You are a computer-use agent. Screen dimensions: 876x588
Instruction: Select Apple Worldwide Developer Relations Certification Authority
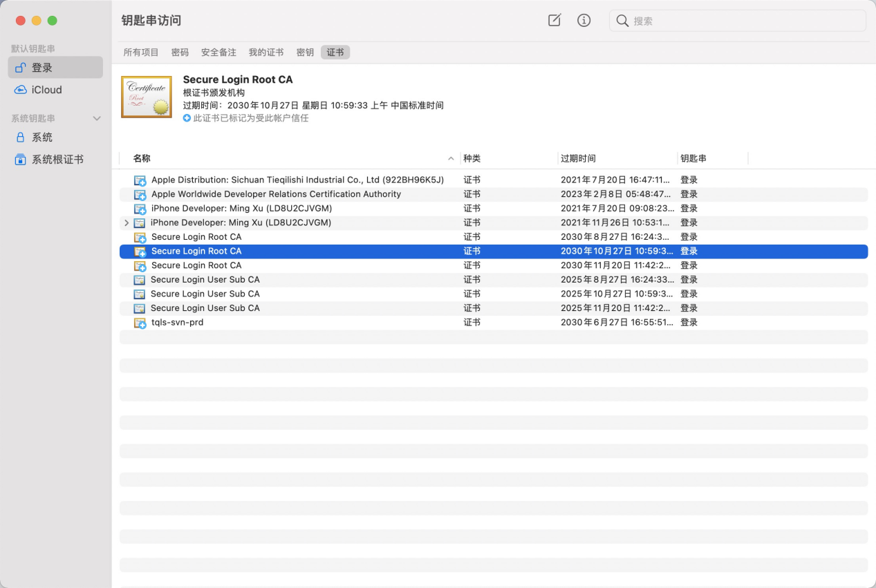[494, 194]
